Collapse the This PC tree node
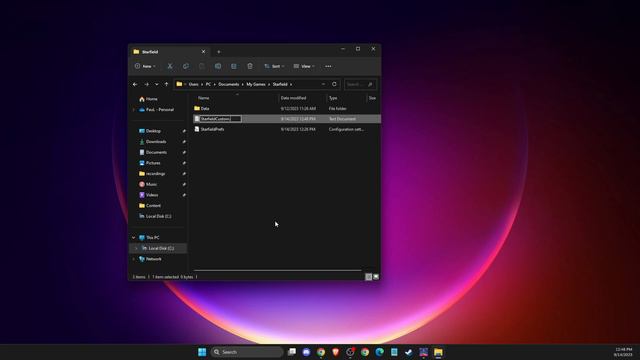This screenshot has height=360, width=640. (133, 238)
